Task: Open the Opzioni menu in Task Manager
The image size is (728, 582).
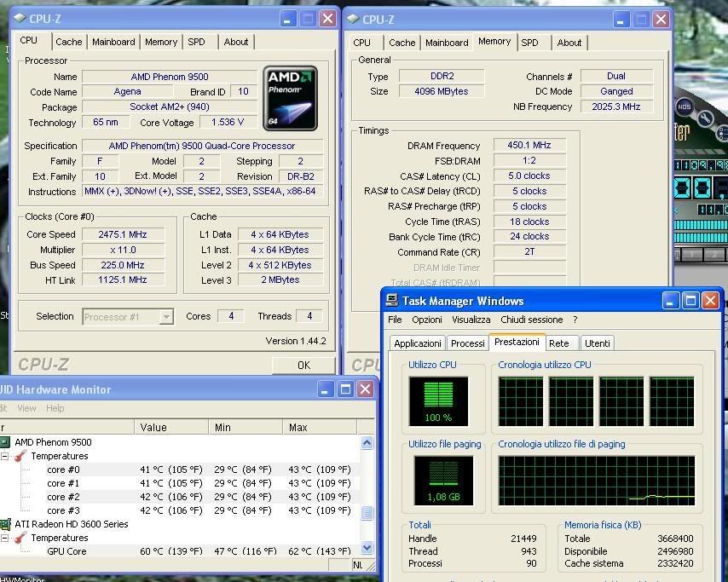Action: [427, 320]
